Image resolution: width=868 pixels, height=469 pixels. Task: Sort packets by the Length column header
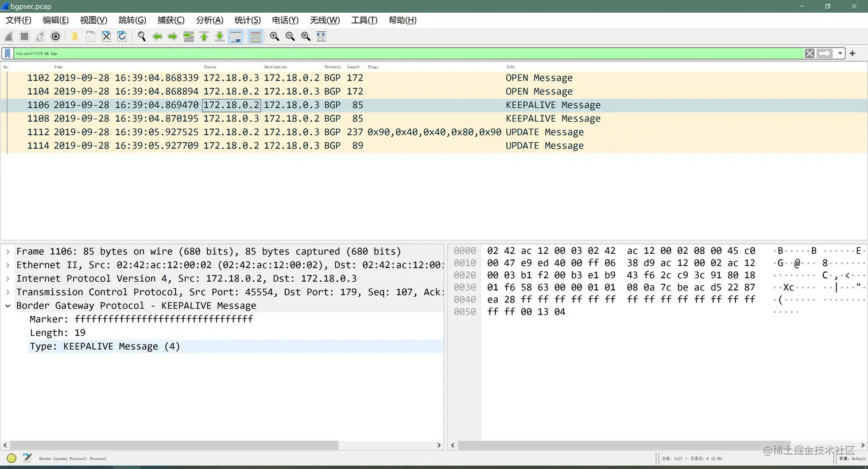pos(355,67)
